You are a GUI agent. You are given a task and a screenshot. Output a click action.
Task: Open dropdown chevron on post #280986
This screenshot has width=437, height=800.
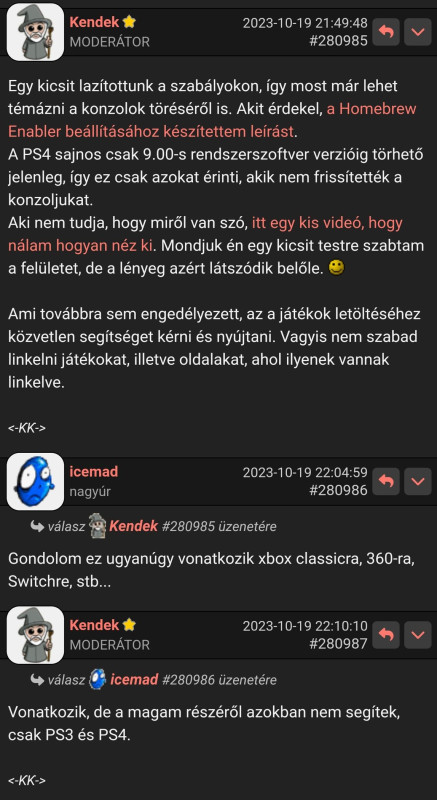coord(418,481)
